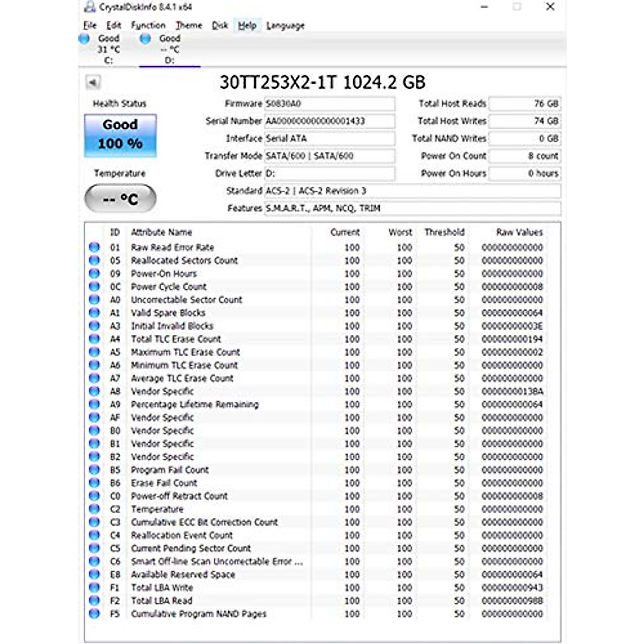The height and width of the screenshot is (644, 644).
Task: Select the D: drive status icon
Action: pyautogui.click(x=145, y=39)
